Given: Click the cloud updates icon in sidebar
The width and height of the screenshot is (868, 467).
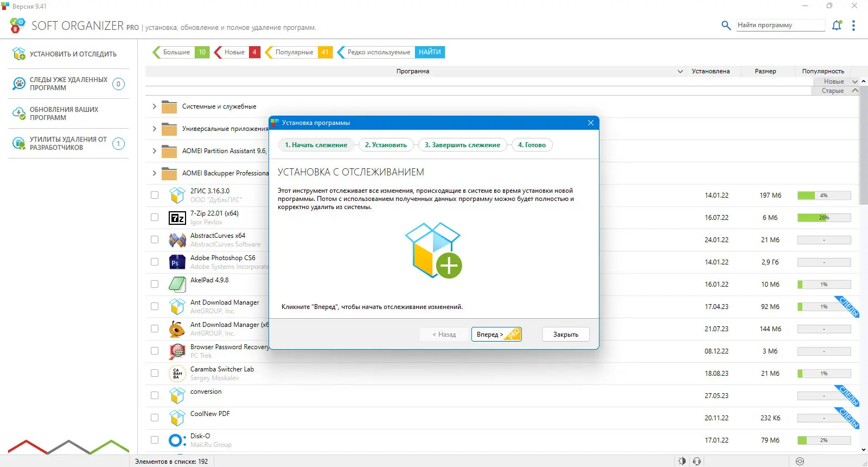Looking at the screenshot, I should coord(19,113).
